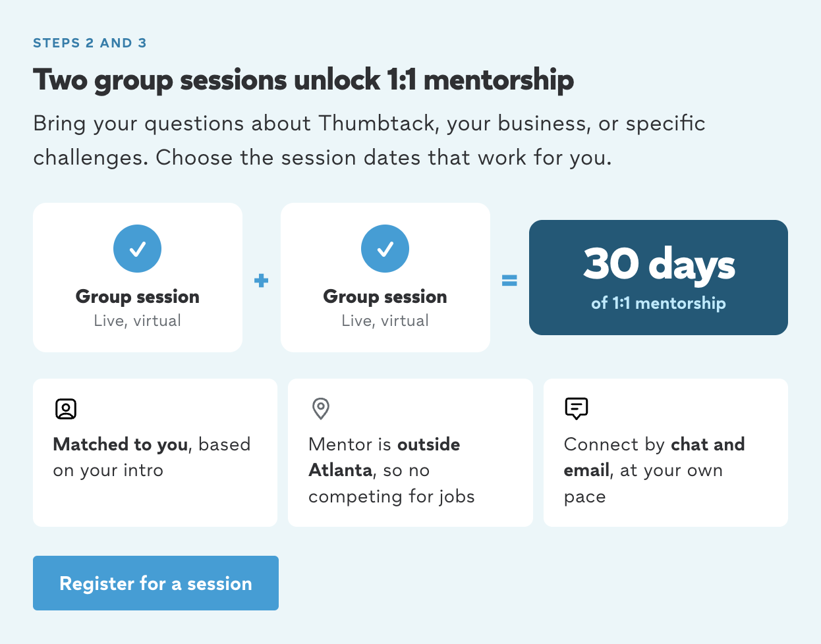Click the chat message bubble icon
This screenshot has width=821, height=644.
577,409
